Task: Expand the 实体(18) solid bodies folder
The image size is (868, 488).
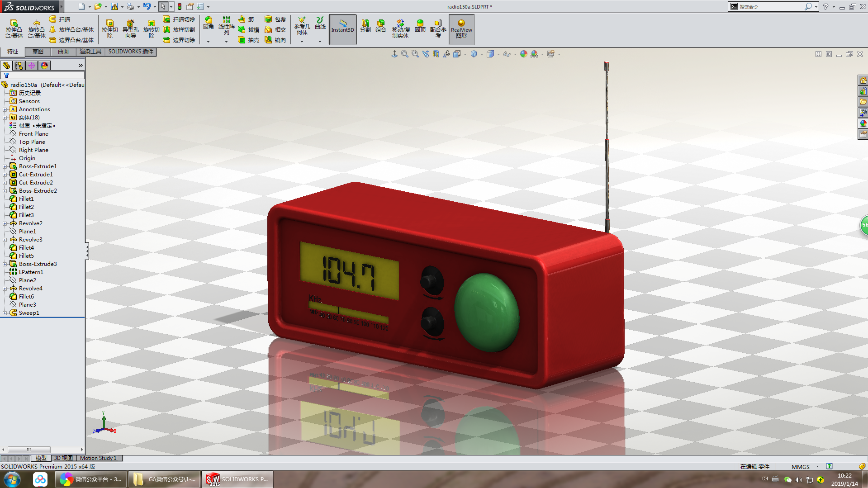Action: pos(5,118)
